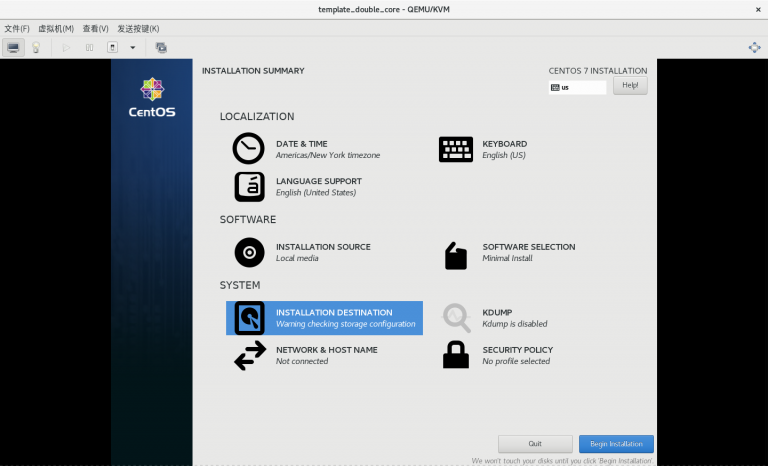768x466 pixels.
Task: Click the Installation Destination hard disk icon
Action: coord(249,318)
